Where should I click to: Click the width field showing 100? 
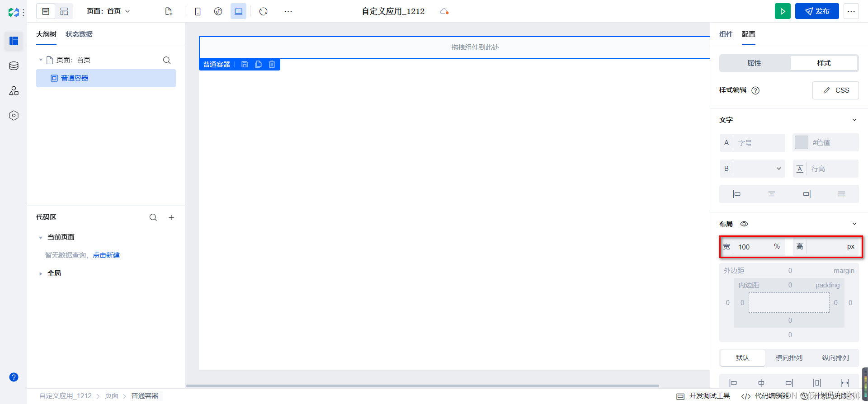click(751, 247)
